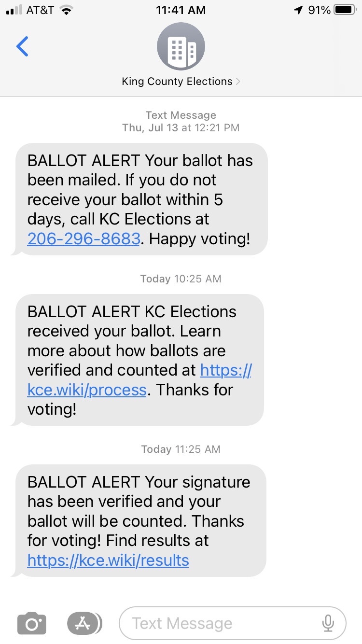
Task: Tap the Thu, Jul 13 timestamp
Action: (181, 128)
